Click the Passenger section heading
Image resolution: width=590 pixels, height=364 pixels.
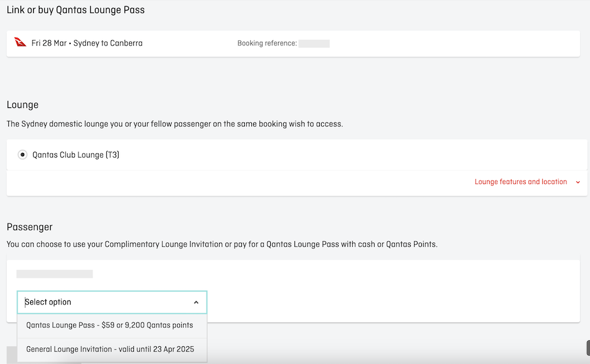pyautogui.click(x=29, y=227)
